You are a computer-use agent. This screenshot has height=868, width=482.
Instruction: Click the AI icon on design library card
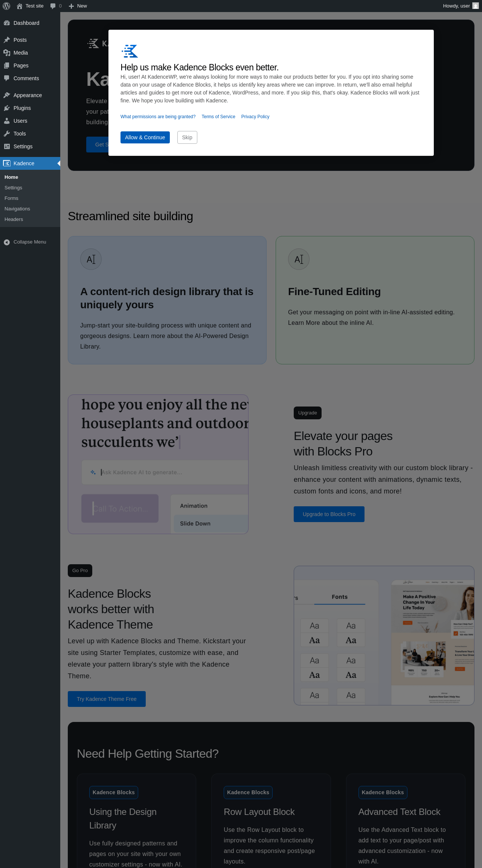(91, 259)
